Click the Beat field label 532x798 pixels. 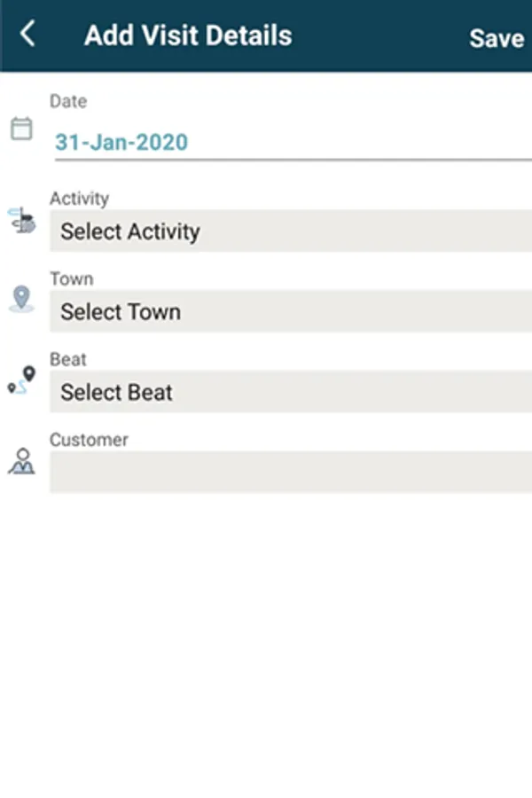[x=68, y=359]
